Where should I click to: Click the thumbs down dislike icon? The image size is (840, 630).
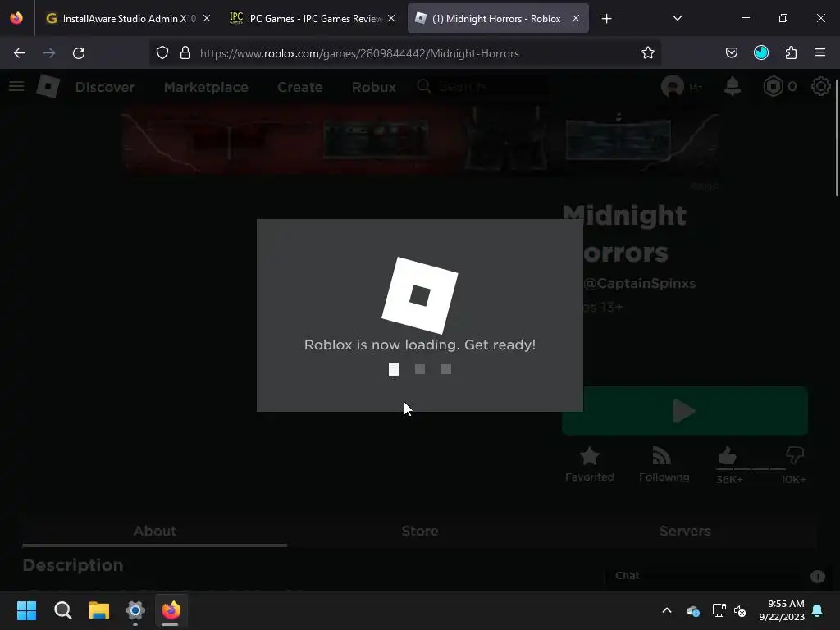795,456
